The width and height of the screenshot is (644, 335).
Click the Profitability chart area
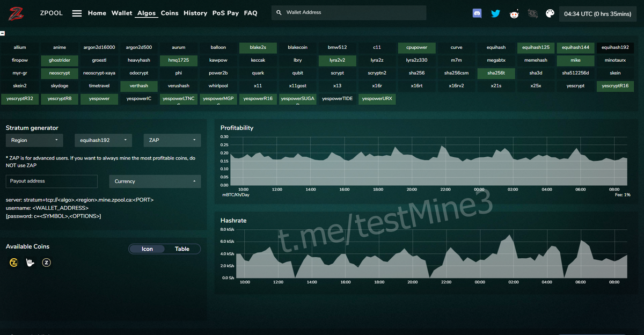[428, 161]
